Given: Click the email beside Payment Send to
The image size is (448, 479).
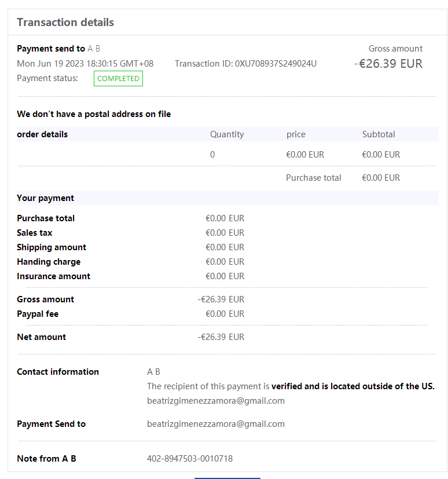Looking at the screenshot, I should pos(216,424).
